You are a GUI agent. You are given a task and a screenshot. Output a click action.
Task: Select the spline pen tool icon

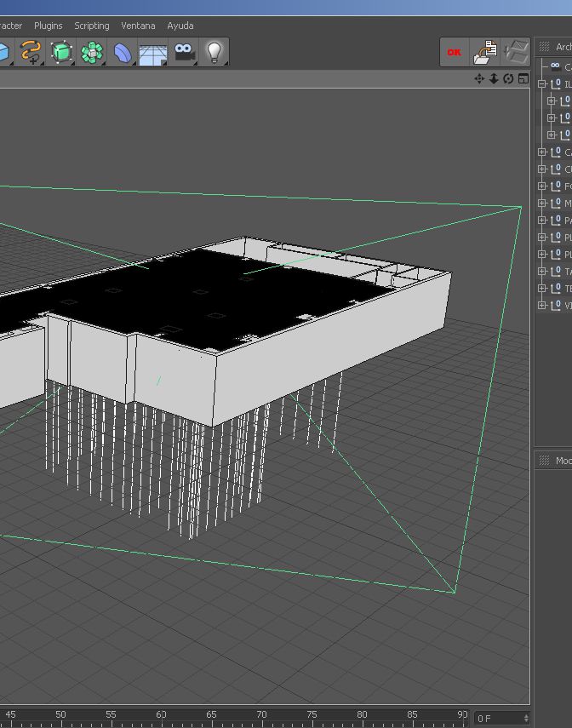(31, 52)
